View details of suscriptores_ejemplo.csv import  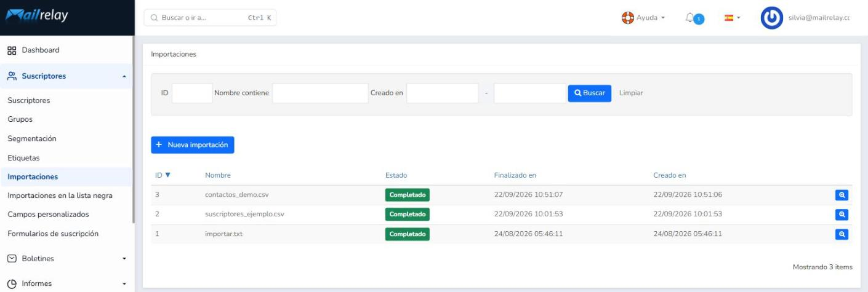coord(842,215)
